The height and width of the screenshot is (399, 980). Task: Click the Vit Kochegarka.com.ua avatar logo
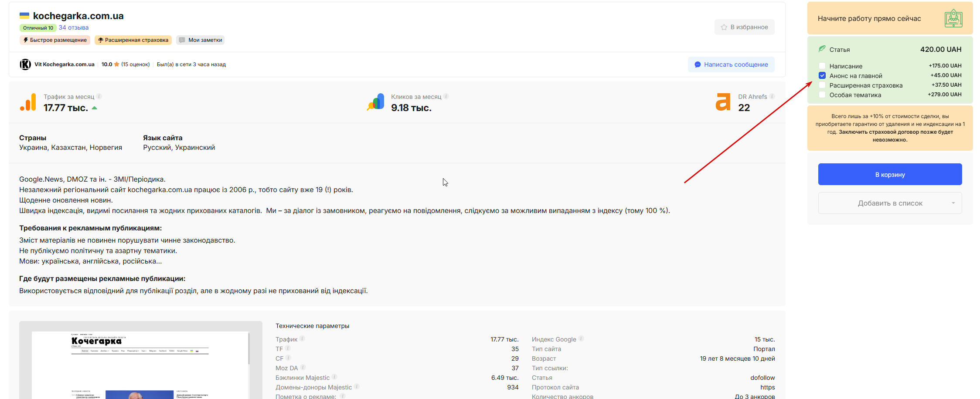pyautogui.click(x=25, y=64)
